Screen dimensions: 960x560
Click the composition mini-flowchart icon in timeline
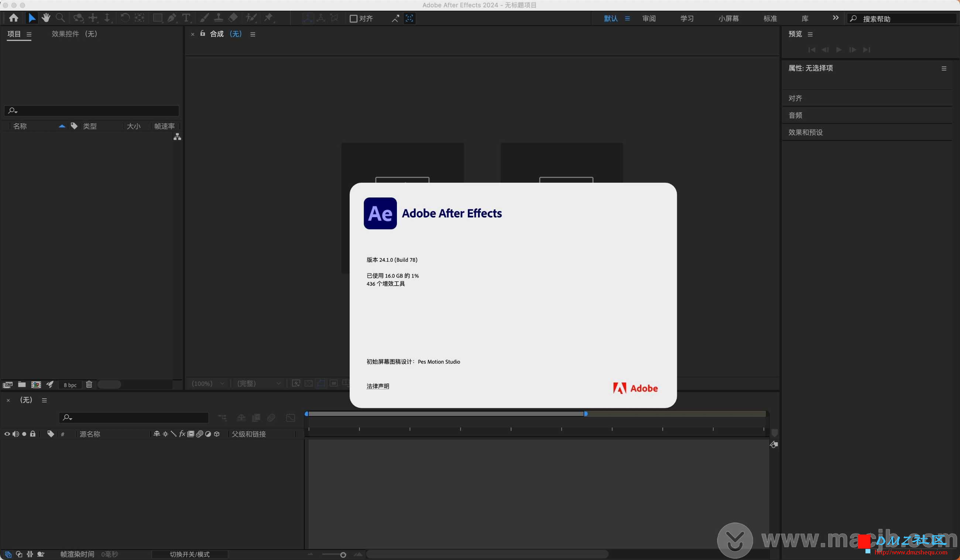223,418
